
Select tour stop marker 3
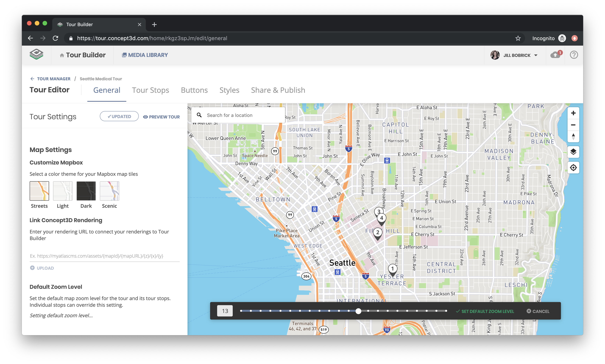379,211
